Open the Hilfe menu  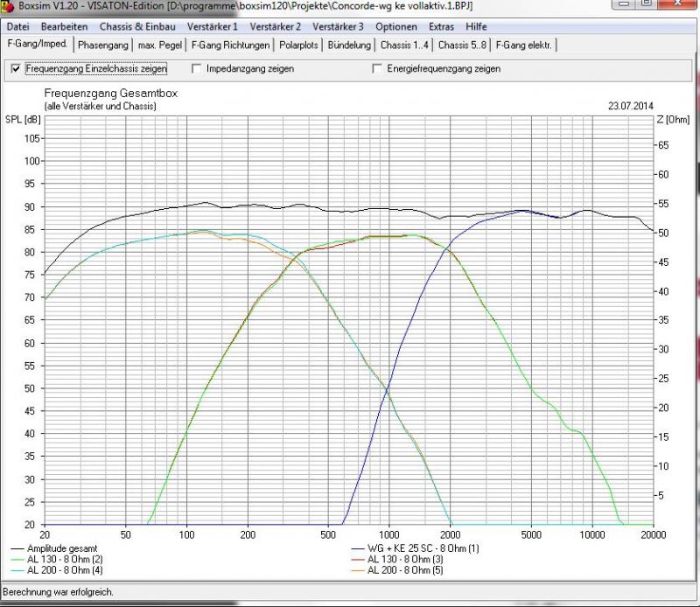tap(476, 27)
